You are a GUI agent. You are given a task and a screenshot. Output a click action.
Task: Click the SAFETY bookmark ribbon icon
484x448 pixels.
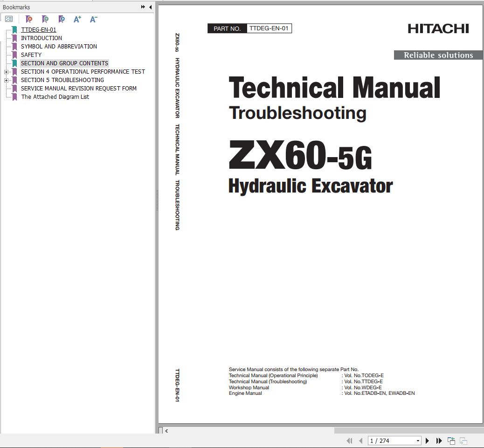point(14,55)
